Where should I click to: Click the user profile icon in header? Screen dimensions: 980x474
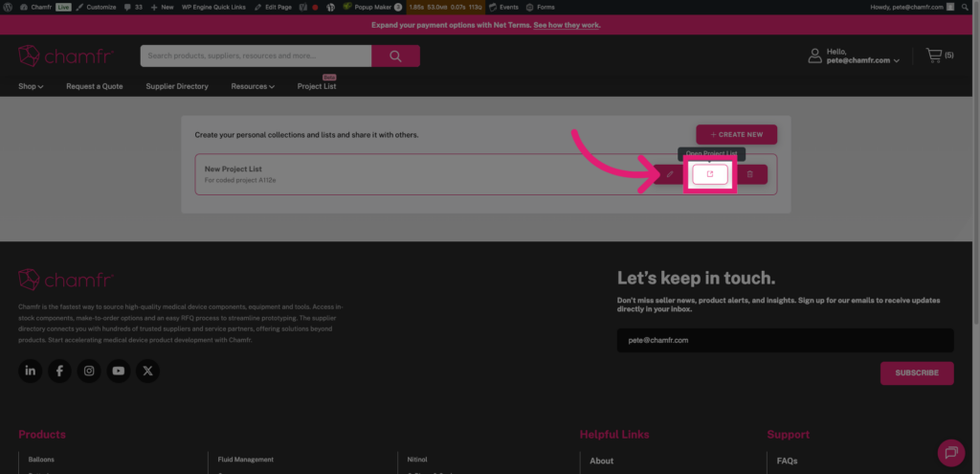(815, 56)
